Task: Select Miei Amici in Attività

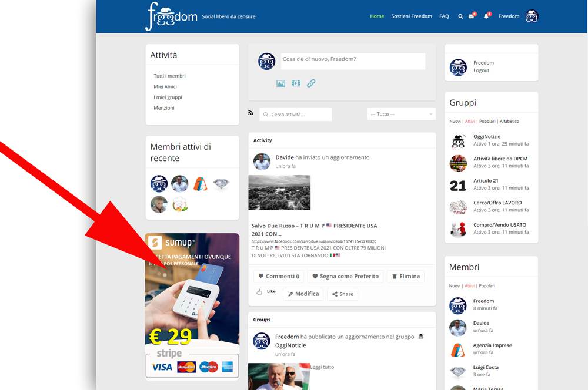Action: 165,86
